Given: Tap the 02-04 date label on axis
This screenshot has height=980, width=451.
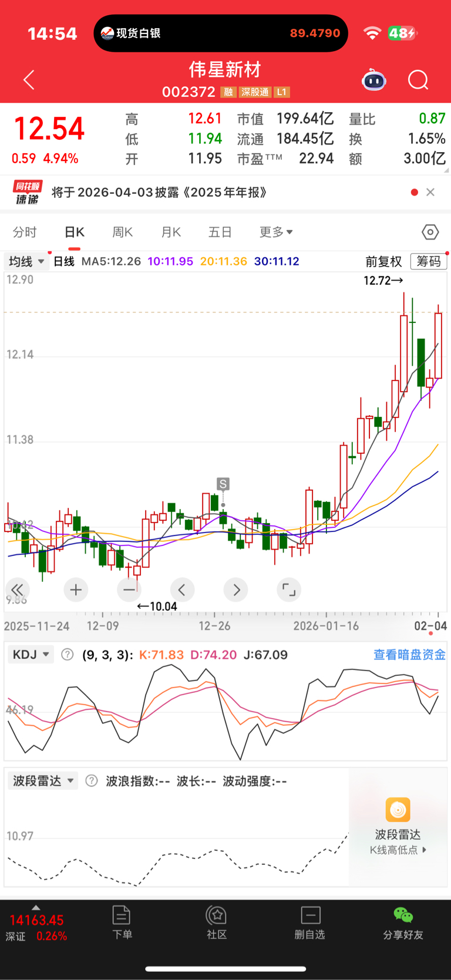Looking at the screenshot, I should [430, 626].
